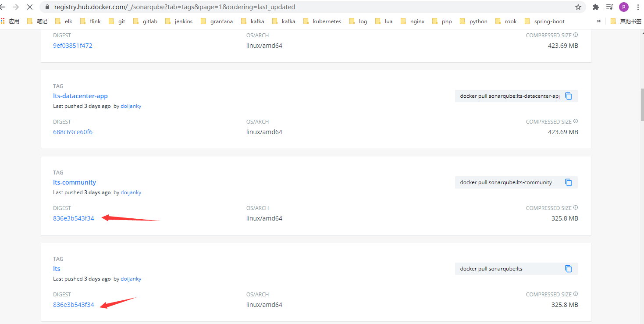Open profile avatar menu
This screenshot has width=644, height=324.
[623, 7]
